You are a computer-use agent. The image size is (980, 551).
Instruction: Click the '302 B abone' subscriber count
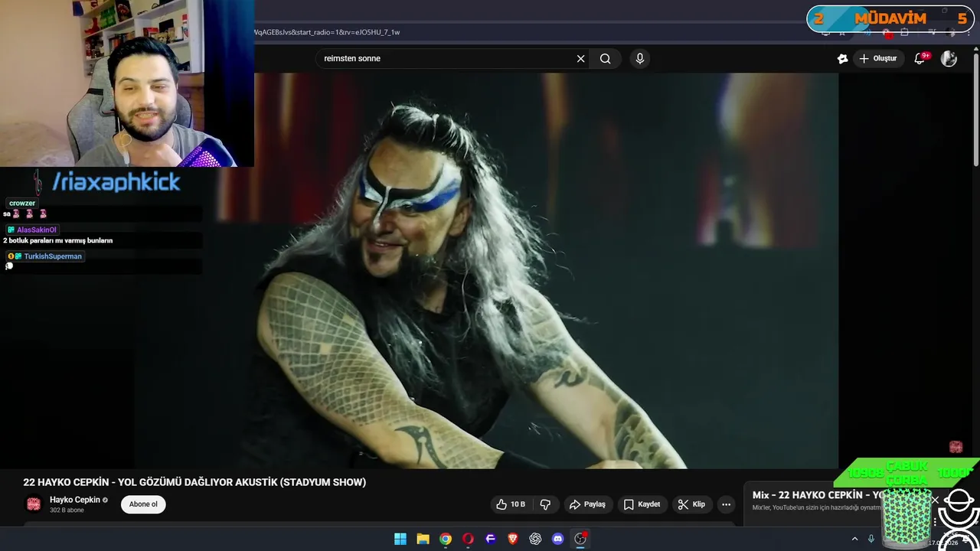67,510
